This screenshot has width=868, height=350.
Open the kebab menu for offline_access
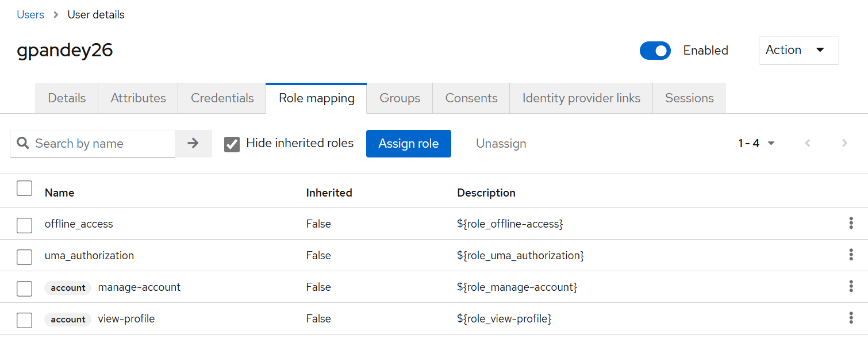point(851,223)
